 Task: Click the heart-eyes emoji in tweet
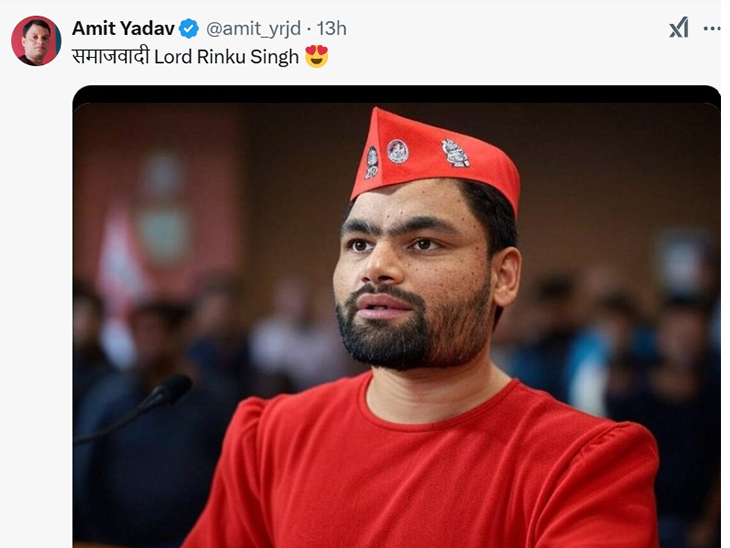[317, 56]
